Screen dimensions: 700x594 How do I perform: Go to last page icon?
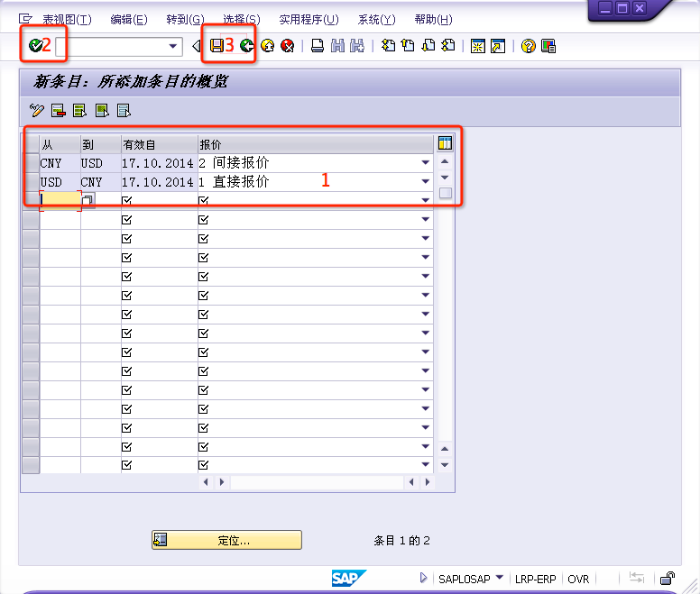pos(447,45)
